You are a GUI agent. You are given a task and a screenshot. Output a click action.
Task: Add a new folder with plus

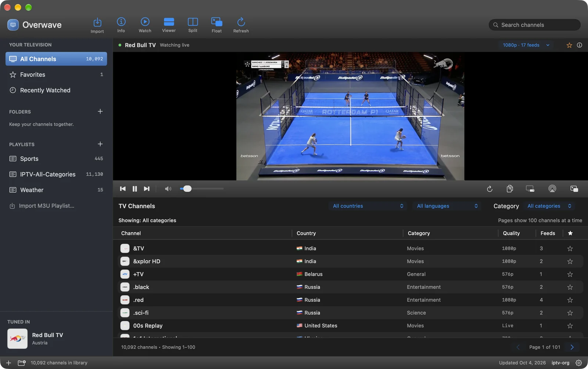click(x=100, y=111)
